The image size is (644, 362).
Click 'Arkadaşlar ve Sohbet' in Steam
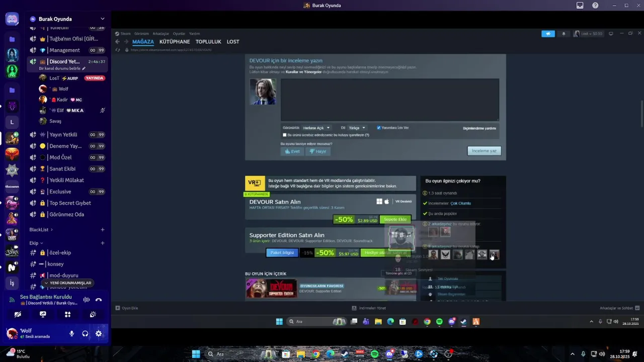point(619,308)
